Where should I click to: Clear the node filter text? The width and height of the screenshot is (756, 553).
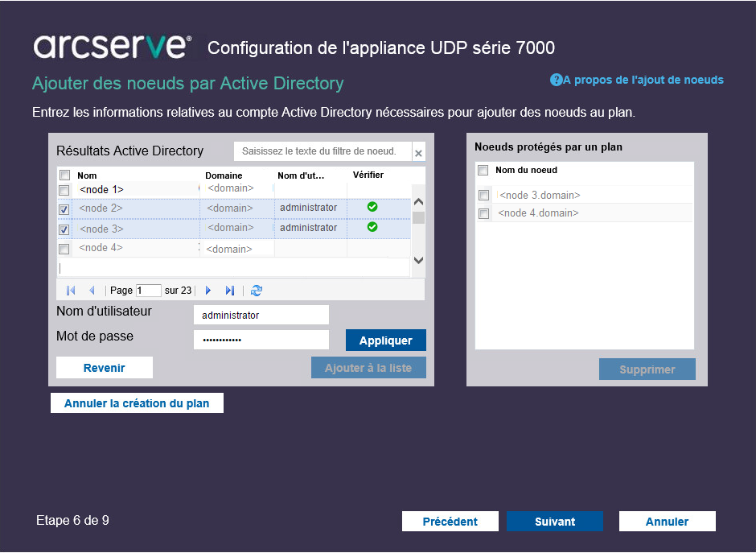click(418, 153)
